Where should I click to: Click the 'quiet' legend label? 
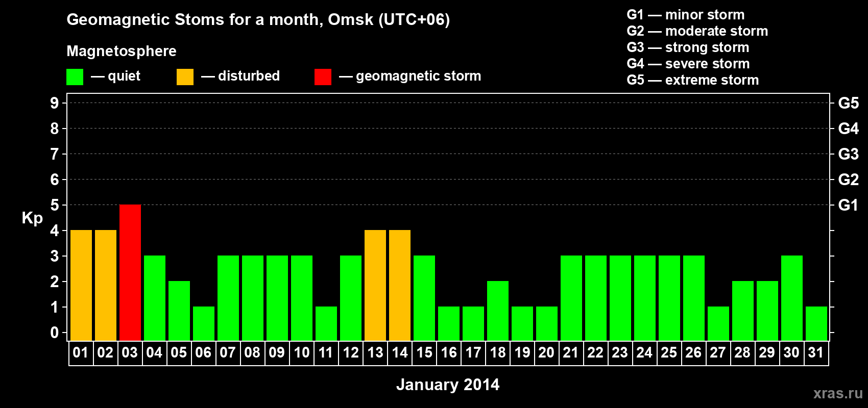124,76
